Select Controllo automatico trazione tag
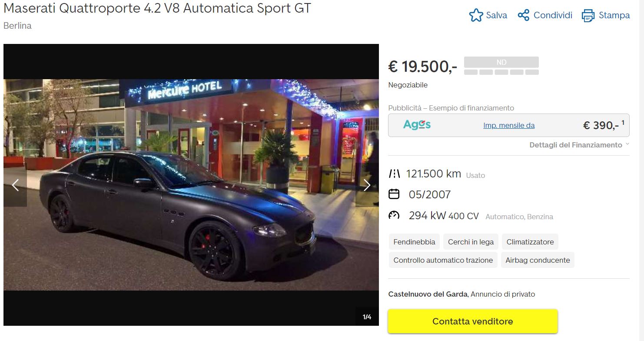The image size is (644, 341). pos(443,260)
